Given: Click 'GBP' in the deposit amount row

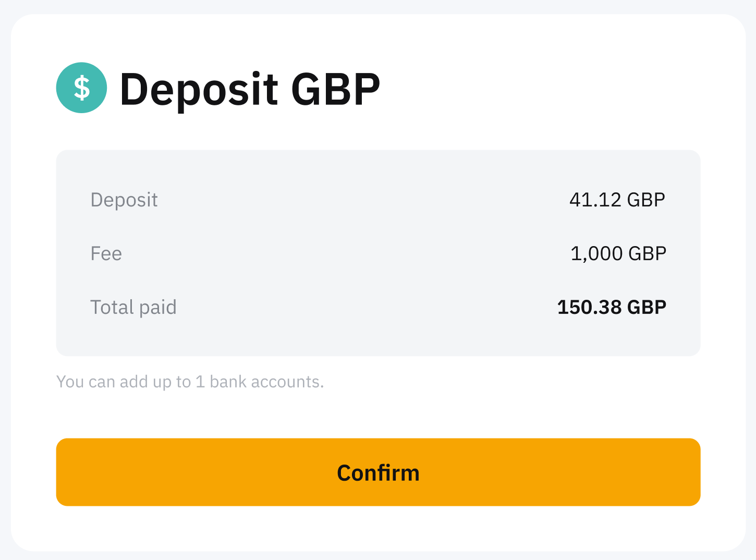Looking at the screenshot, I should coord(646,200).
